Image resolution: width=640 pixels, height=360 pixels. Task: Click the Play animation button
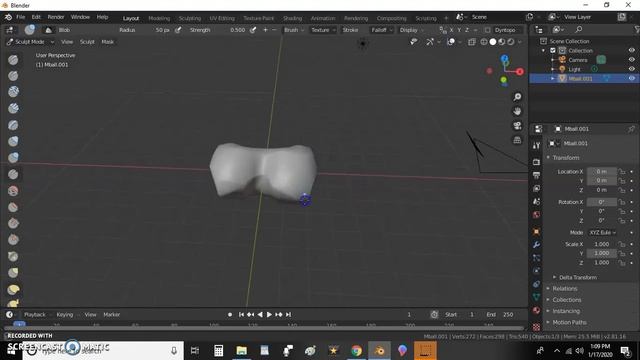pos(269,315)
